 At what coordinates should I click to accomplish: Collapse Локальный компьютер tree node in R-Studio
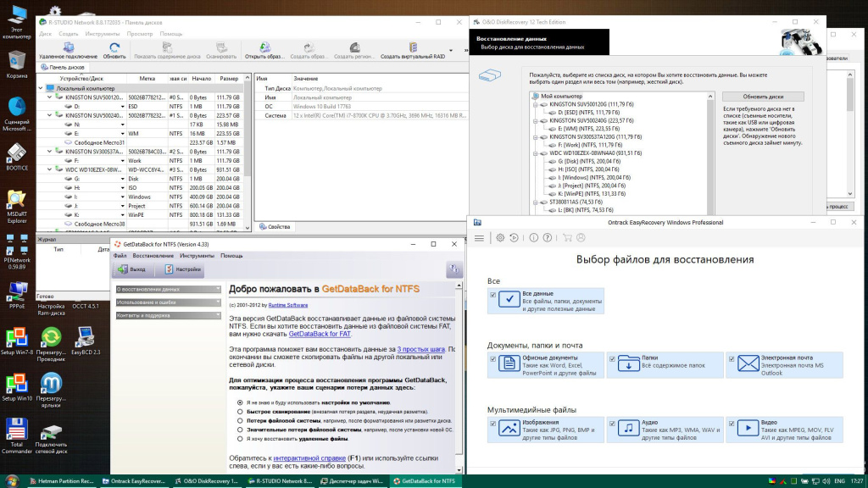tap(41, 88)
